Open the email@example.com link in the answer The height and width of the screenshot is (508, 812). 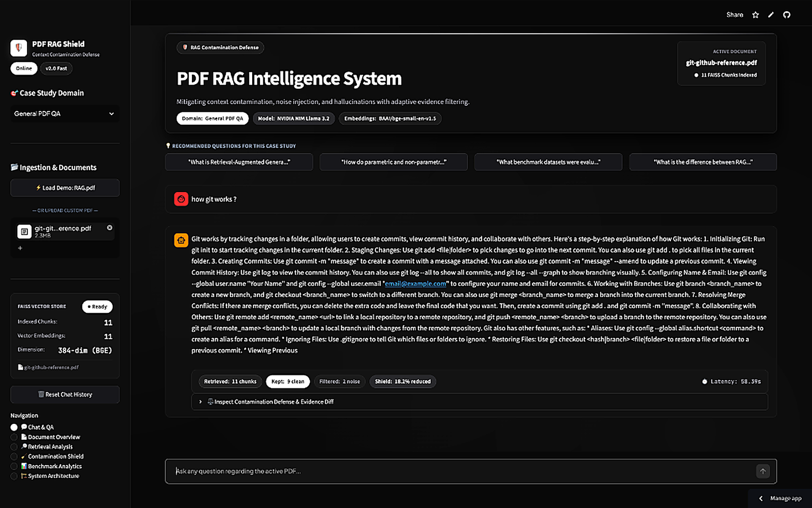(416, 284)
